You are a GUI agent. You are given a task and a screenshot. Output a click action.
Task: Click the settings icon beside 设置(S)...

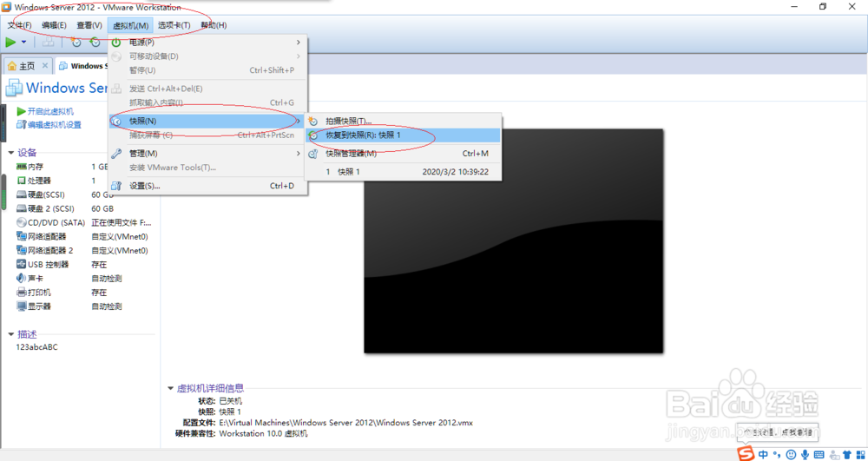116,186
